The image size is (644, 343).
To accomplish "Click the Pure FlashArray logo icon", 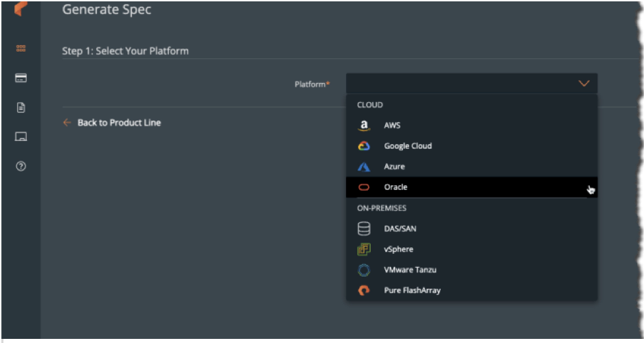I will 364,290.
